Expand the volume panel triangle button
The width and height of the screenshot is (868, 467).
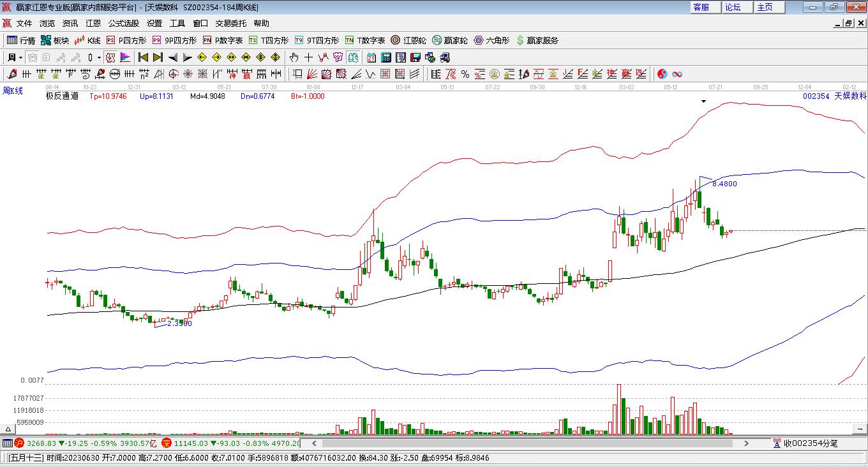click(x=8, y=429)
